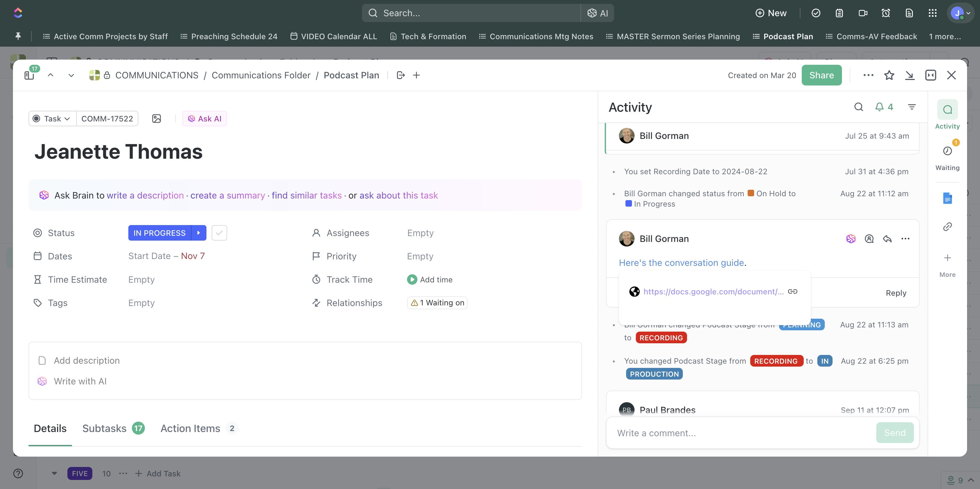Click the create a summary link
The width and height of the screenshot is (980, 489).
tap(227, 196)
